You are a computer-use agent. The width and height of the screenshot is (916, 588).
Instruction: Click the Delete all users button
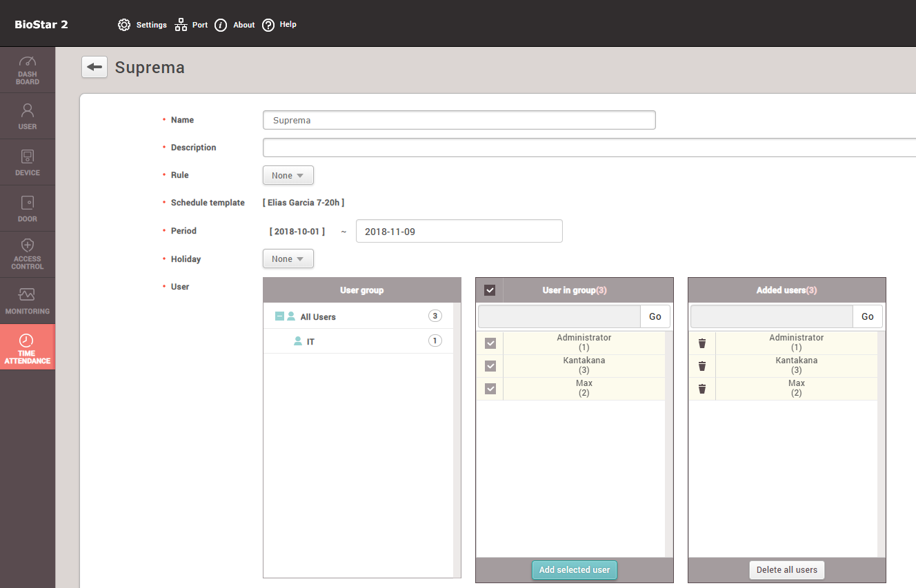point(786,570)
